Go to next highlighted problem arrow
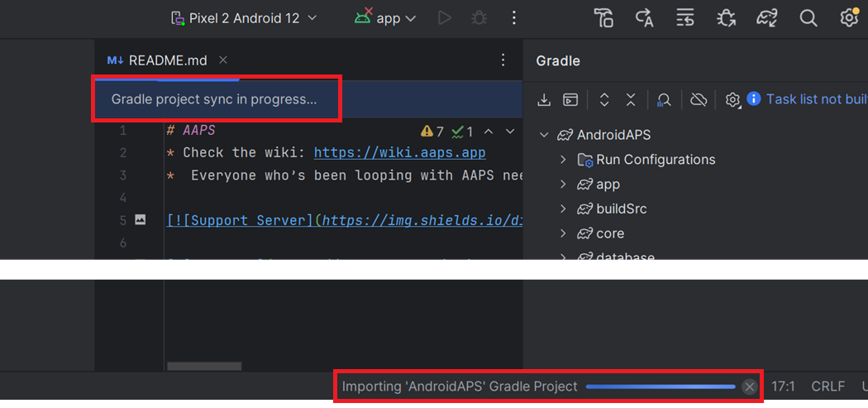 tap(510, 132)
